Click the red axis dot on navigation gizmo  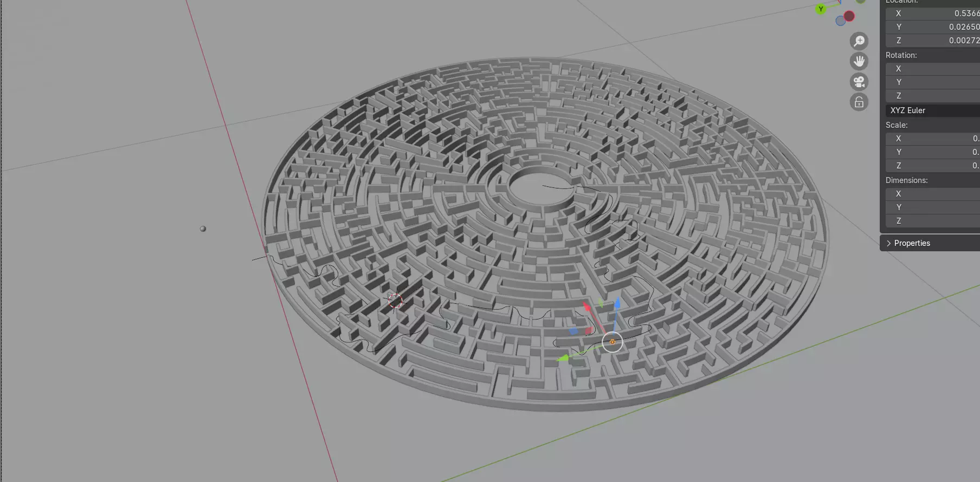[849, 16]
